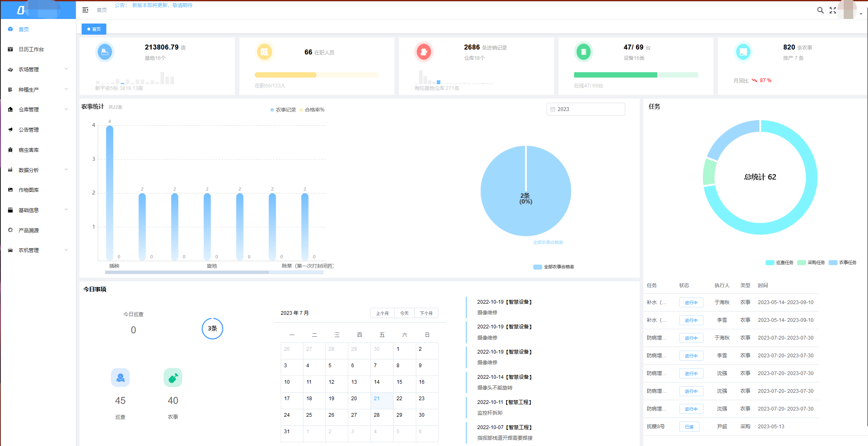Expand the 种植生产 submenu chevron
Image resolution: width=868 pixels, height=446 pixels.
click(x=66, y=89)
